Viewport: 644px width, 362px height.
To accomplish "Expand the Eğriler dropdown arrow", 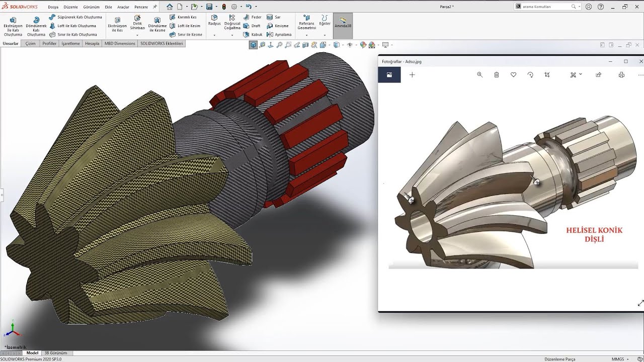I will (325, 35).
